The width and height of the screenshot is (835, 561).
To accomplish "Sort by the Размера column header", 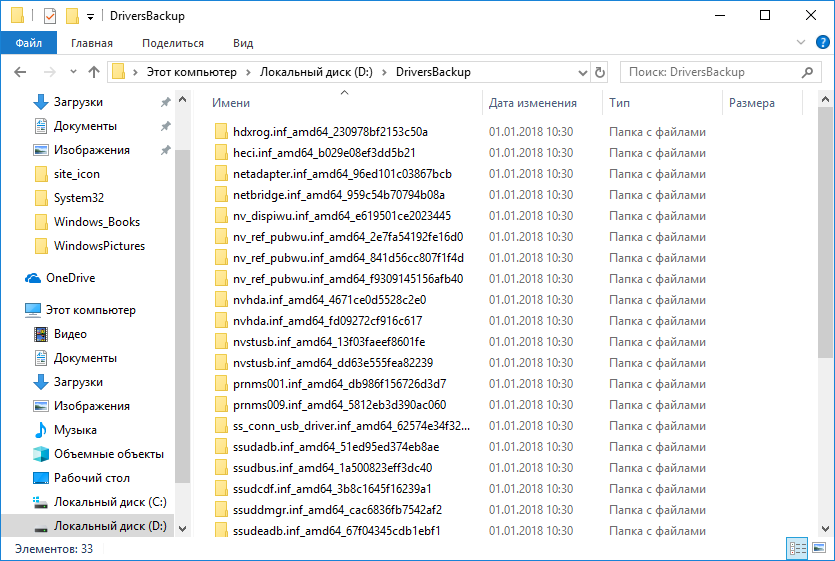I will (751, 103).
